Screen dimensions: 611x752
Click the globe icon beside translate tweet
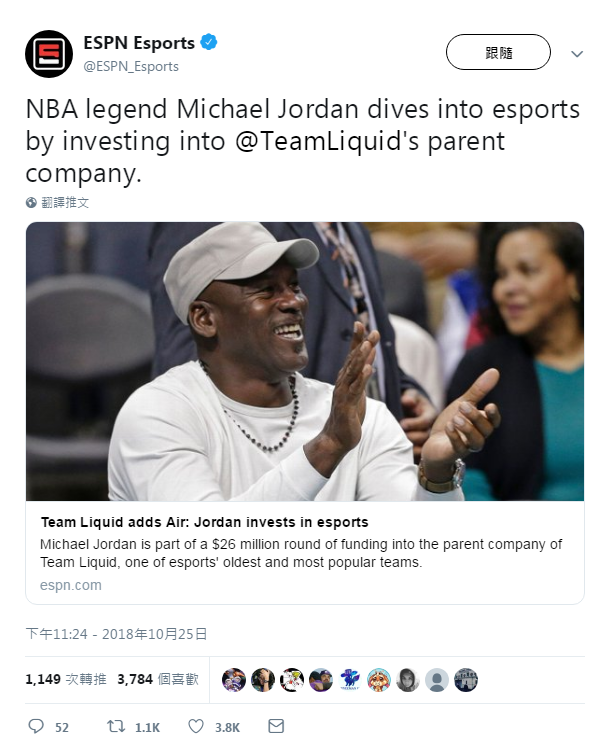coord(32,202)
